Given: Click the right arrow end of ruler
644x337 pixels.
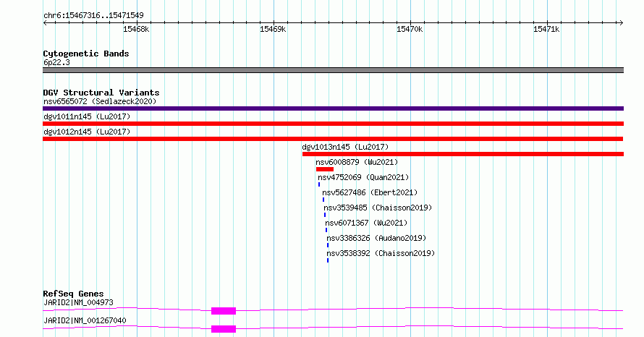Looking at the screenshot, I should [x=622, y=22].
